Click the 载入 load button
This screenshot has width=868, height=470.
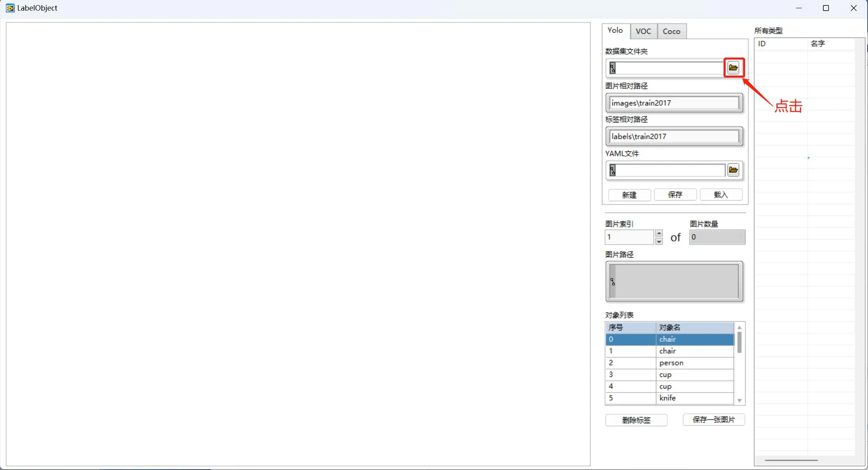point(720,195)
